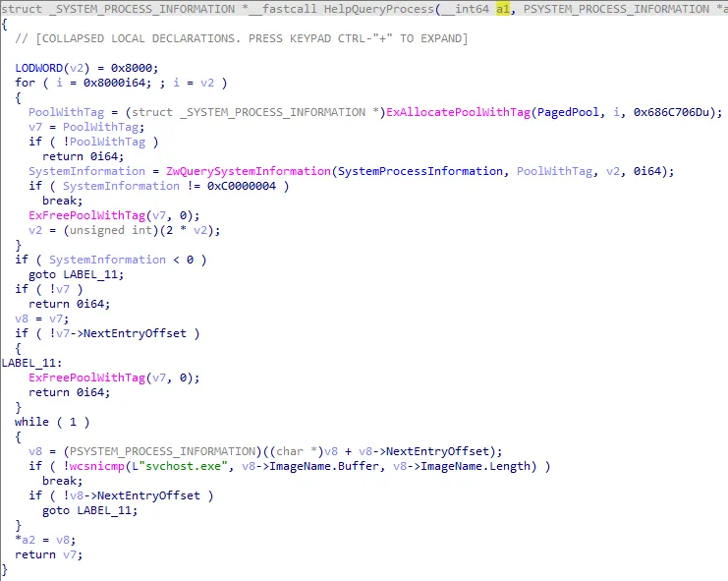Image resolution: width=728 pixels, height=581 pixels.
Task: Click the *a2 = v8; assignment
Action: point(45,540)
